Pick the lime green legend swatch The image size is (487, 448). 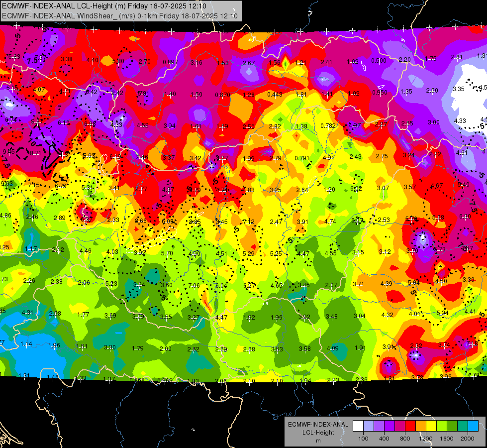442,426
